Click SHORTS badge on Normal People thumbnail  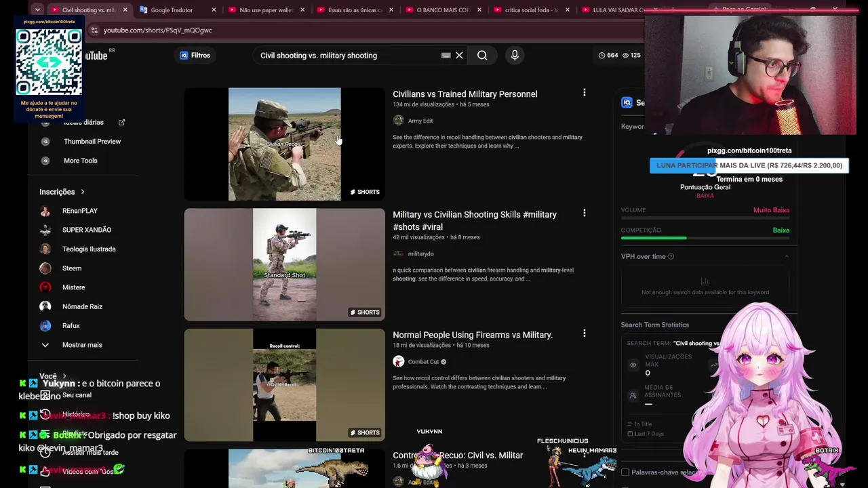pyautogui.click(x=365, y=432)
